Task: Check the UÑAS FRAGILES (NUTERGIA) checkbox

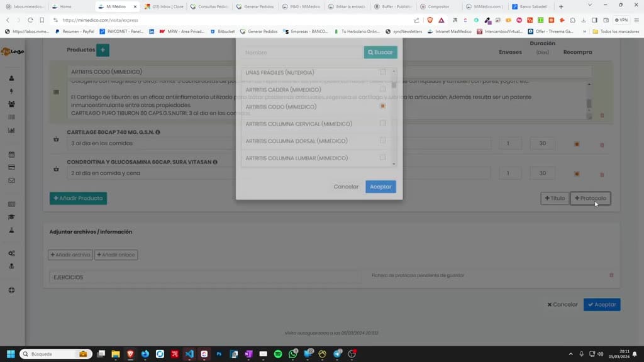Action: coord(382,72)
